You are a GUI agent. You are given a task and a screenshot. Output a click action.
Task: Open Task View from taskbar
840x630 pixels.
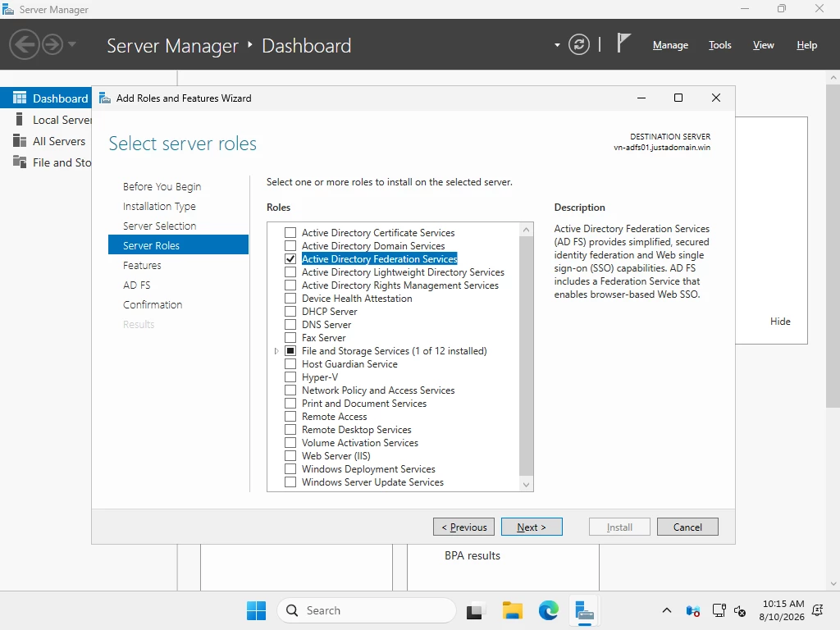click(475, 610)
